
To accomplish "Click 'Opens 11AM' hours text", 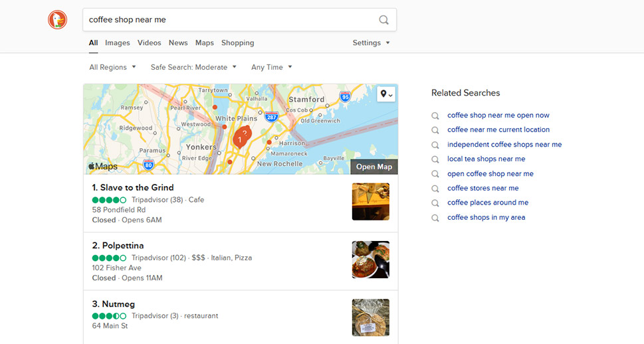I will tap(142, 278).
